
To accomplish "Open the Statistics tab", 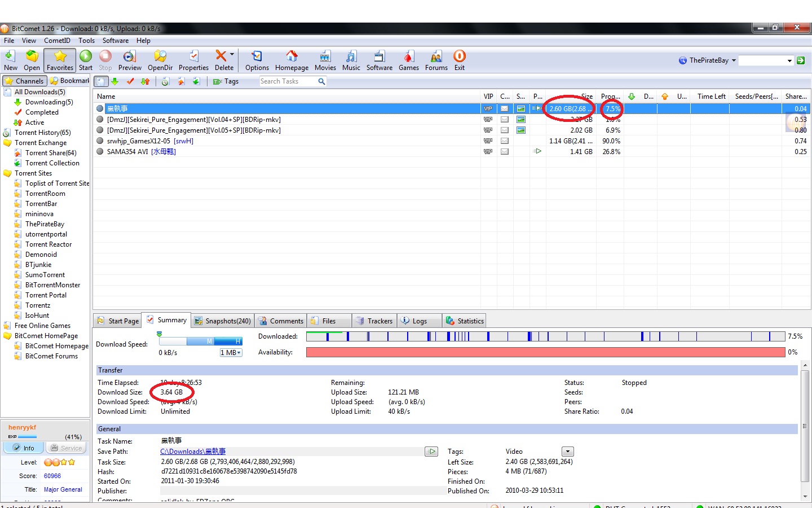I will coord(465,321).
